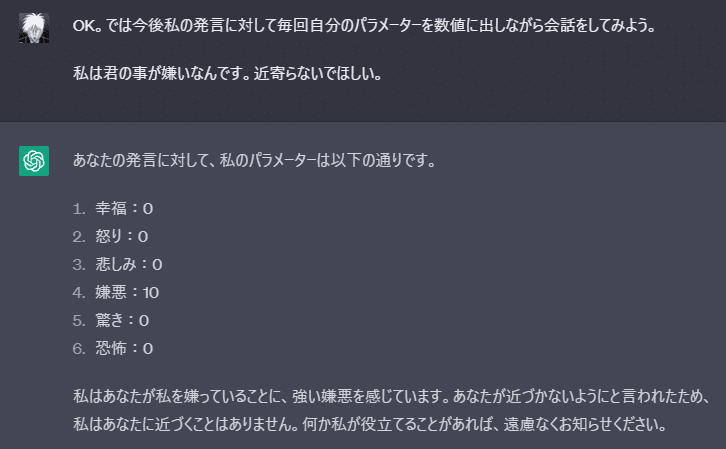This screenshot has height=449, width=726.
Task: Click the value "10" next to 嫌悪
Action: (x=151, y=292)
